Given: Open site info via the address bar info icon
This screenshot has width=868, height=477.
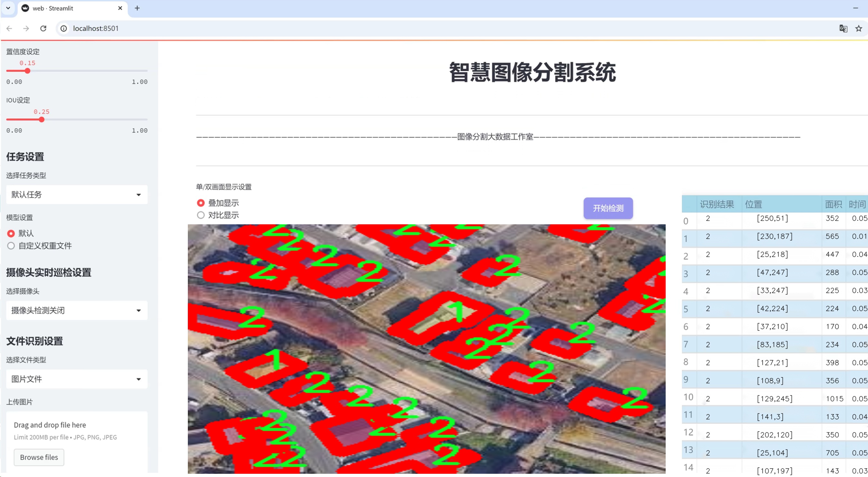Looking at the screenshot, I should pyautogui.click(x=63, y=28).
